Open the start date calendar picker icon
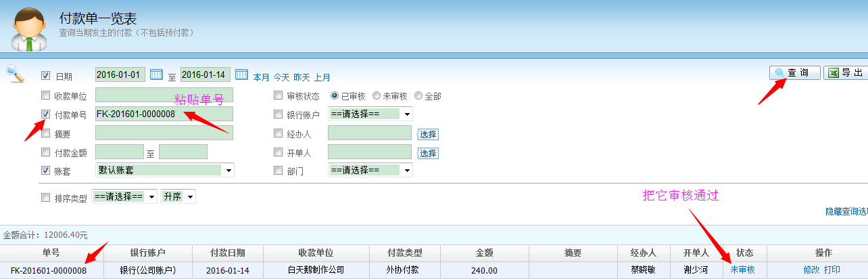The width and height of the screenshot is (868, 279). 157,74
